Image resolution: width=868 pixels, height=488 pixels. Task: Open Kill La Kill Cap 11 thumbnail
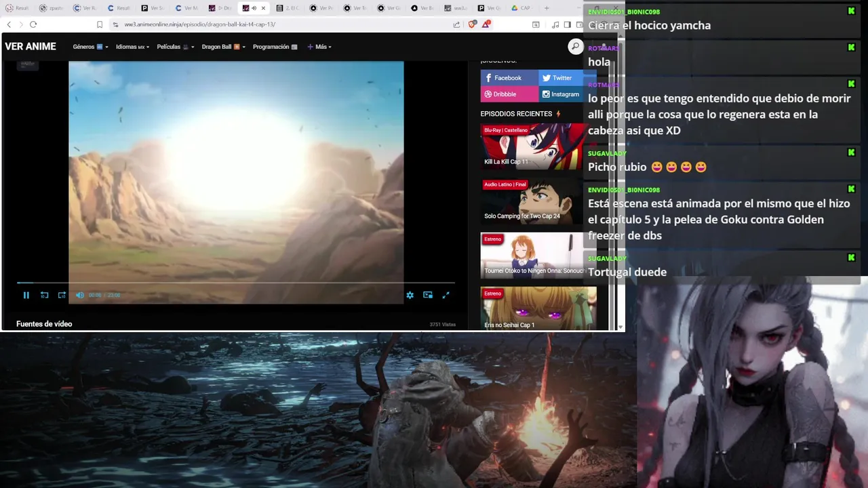(538, 146)
